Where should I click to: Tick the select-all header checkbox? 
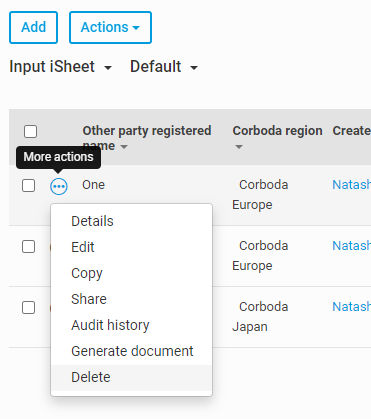tap(30, 131)
